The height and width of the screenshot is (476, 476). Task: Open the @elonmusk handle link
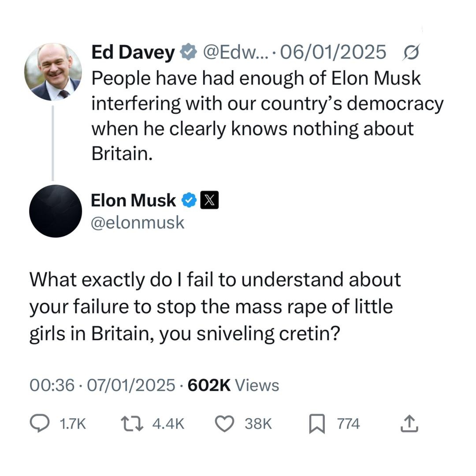point(137,223)
